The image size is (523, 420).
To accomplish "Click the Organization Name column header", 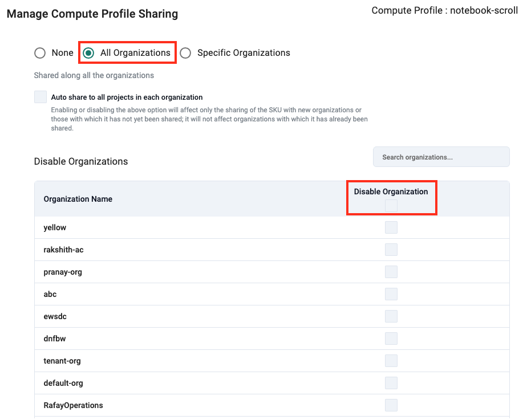I will (78, 199).
